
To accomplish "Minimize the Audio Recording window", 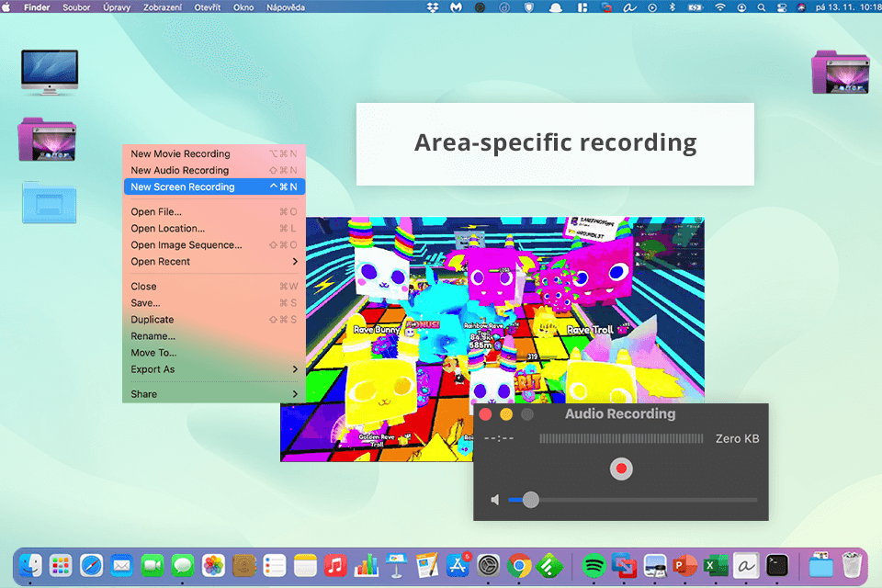I will click(506, 414).
